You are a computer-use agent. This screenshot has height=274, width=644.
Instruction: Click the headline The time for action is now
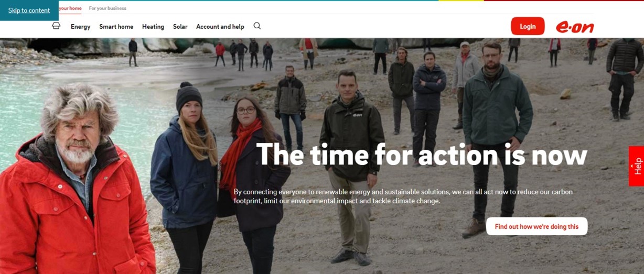(422, 155)
